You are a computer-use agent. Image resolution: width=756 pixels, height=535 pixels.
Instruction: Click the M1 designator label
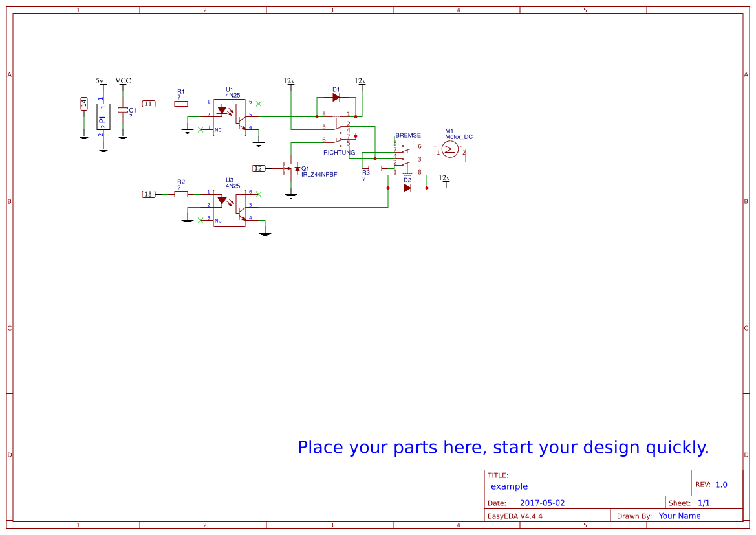[449, 131]
